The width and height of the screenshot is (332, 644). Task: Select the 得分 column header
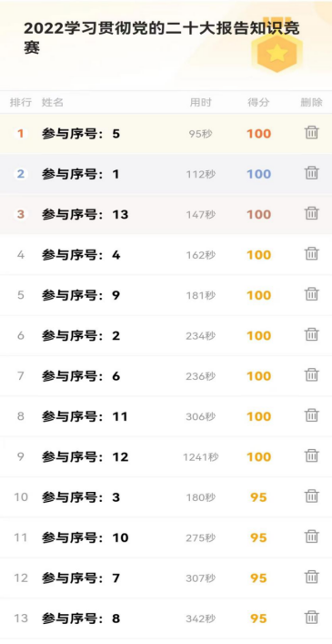(258, 103)
